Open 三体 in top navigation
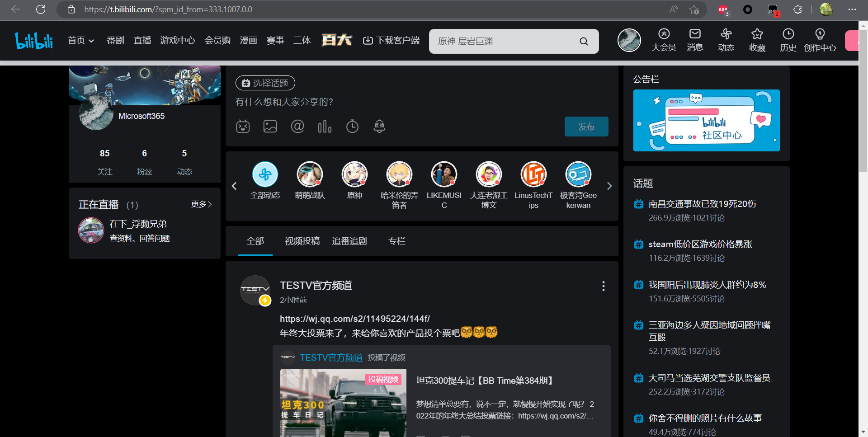The width and height of the screenshot is (868, 437). tap(302, 40)
